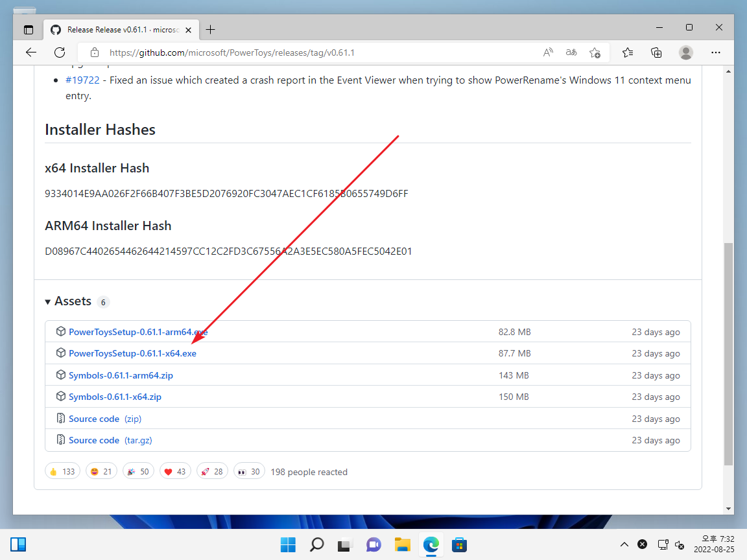Screen dimensions: 747x560
Task: Click the 198 people reacted text
Action: pyautogui.click(x=309, y=472)
